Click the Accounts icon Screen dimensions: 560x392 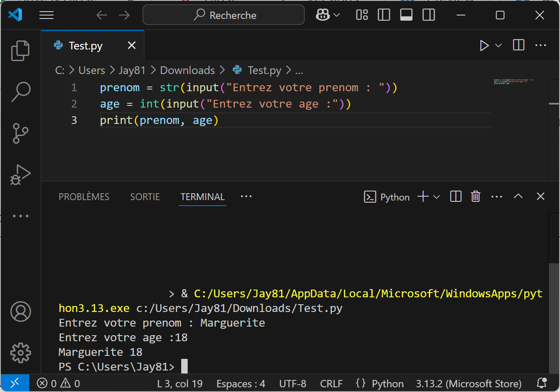click(20, 312)
